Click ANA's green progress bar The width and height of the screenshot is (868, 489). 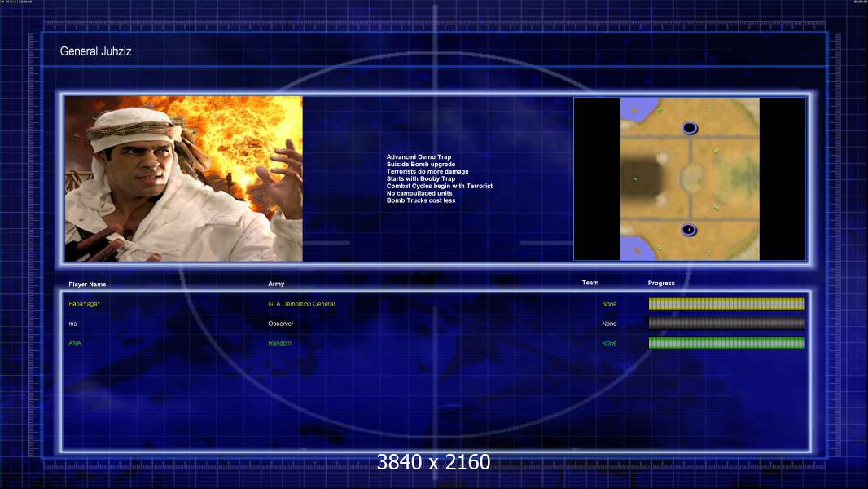(727, 343)
